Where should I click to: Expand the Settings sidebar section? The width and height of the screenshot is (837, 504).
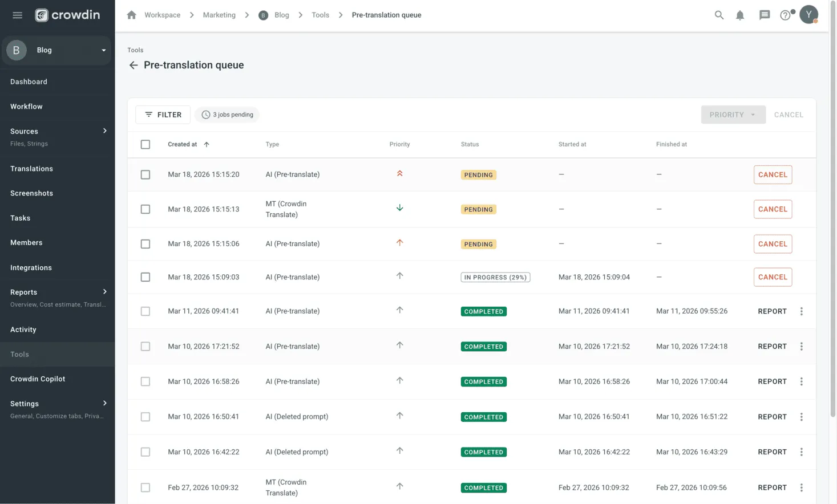click(x=104, y=404)
